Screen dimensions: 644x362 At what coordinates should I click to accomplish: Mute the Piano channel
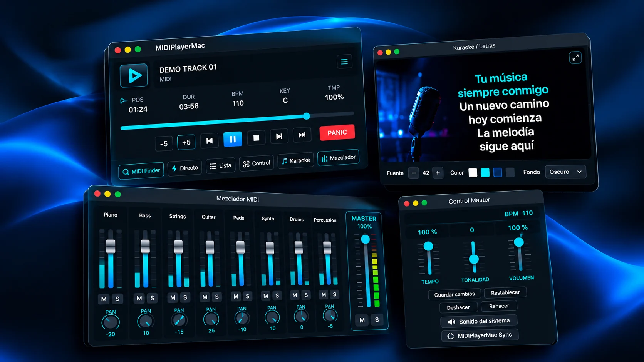click(104, 299)
